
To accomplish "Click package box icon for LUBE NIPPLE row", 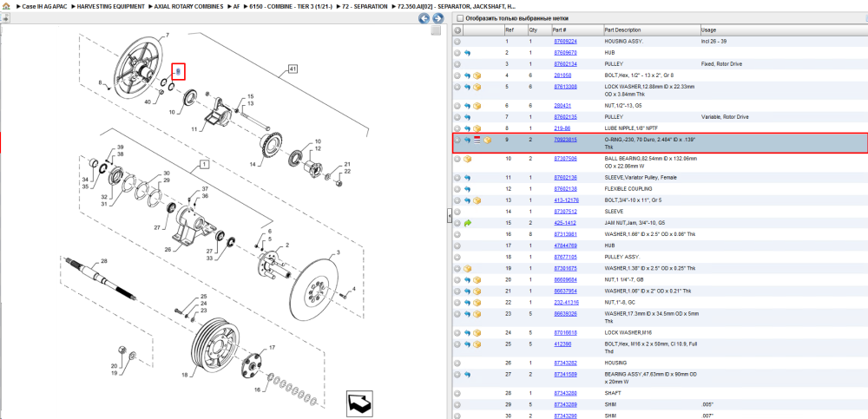I will click(x=477, y=128).
